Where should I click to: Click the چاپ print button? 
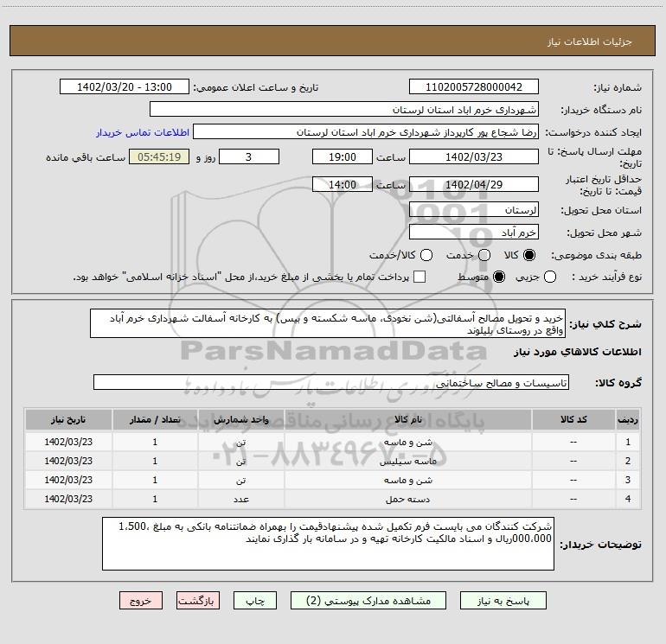tap(255, 601)
